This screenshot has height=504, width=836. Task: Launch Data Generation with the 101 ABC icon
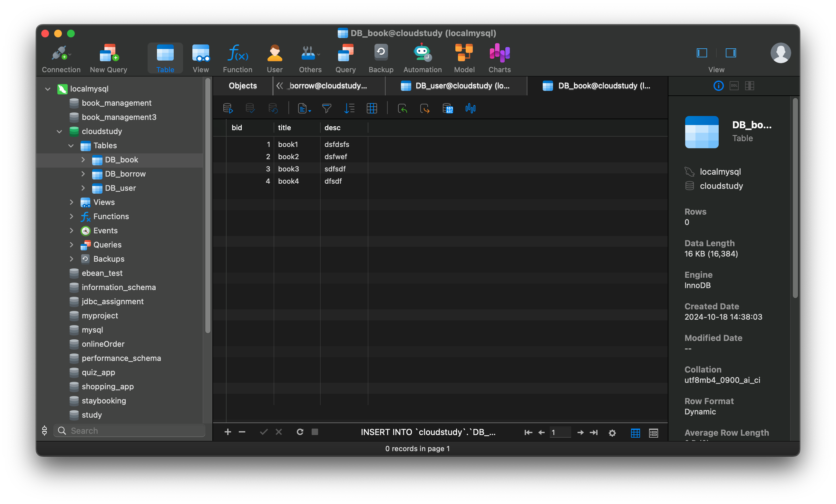[448, 108]
